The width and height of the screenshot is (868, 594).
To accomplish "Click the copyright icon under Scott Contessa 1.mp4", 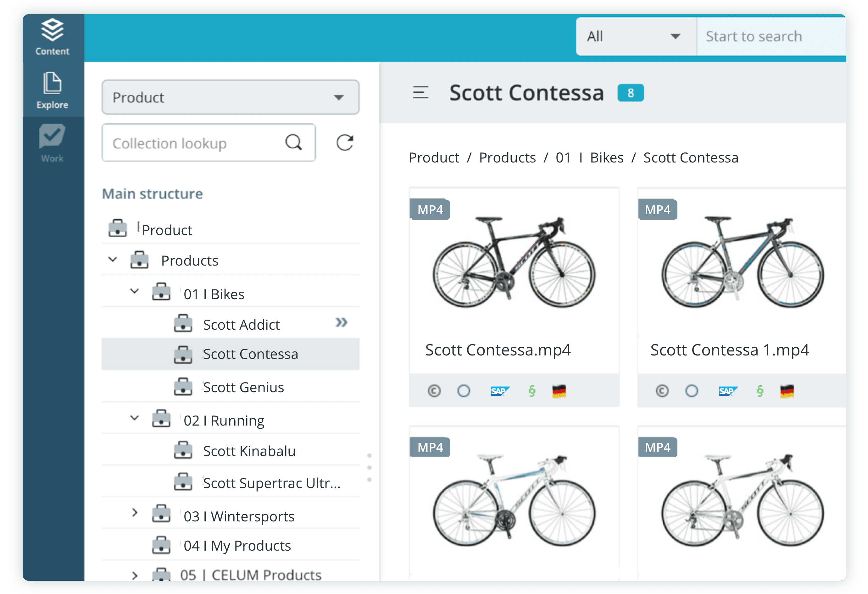I will click(662, 391).
